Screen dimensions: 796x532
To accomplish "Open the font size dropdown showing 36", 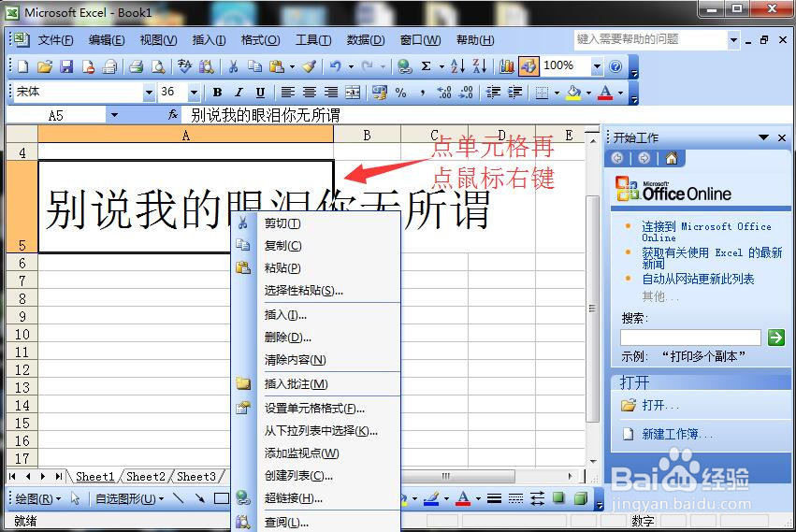I will [194, 93].
